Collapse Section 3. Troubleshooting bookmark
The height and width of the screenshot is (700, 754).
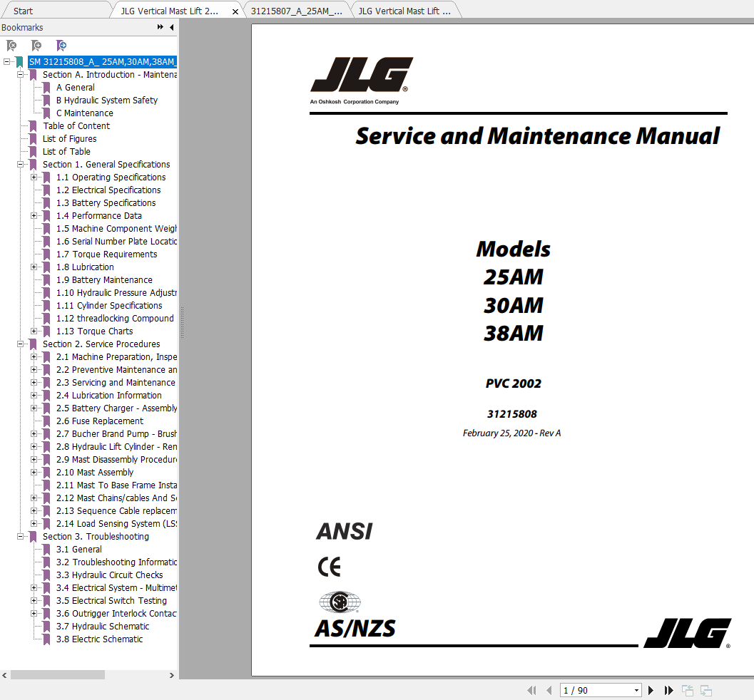pos(20,536)
